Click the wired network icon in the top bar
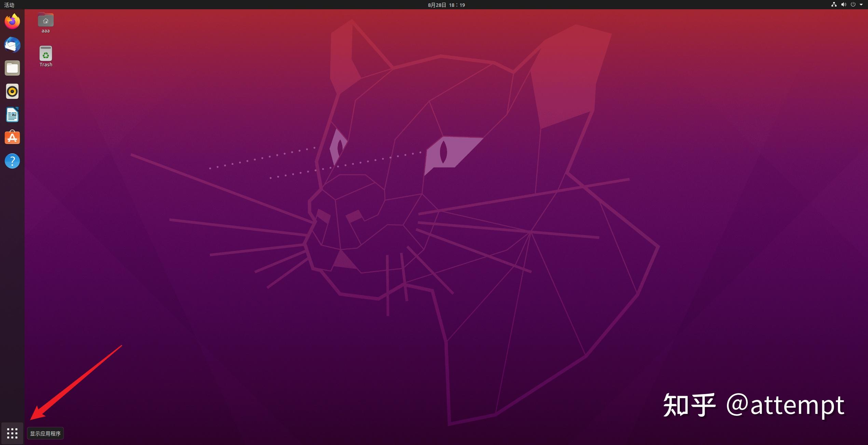The width and height of the screenshot is (868, 445). [833, 4]
